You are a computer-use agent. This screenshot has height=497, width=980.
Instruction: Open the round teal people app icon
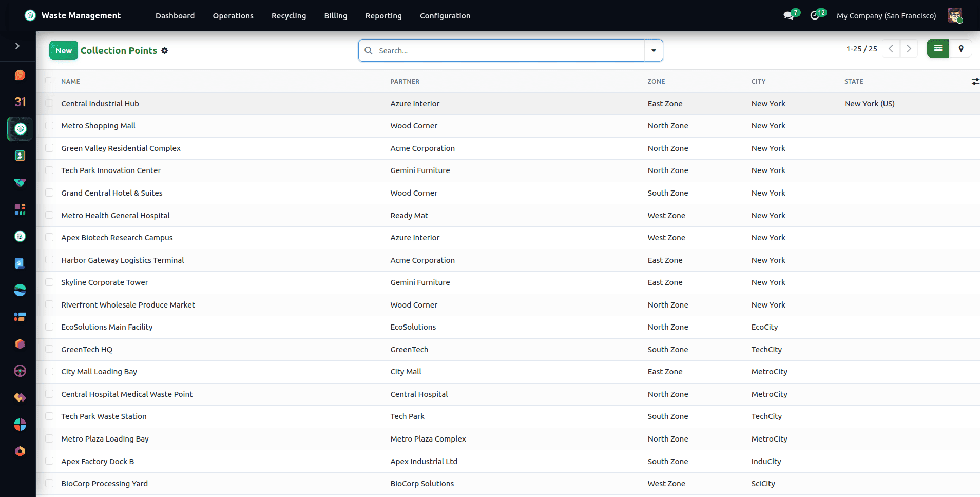[x=20, y=236]
